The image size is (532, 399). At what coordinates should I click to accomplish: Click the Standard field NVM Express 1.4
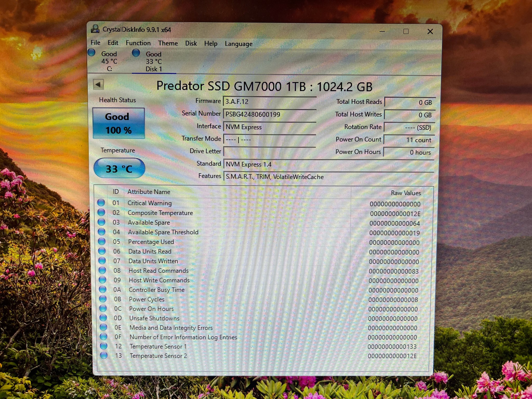[329, 164]
